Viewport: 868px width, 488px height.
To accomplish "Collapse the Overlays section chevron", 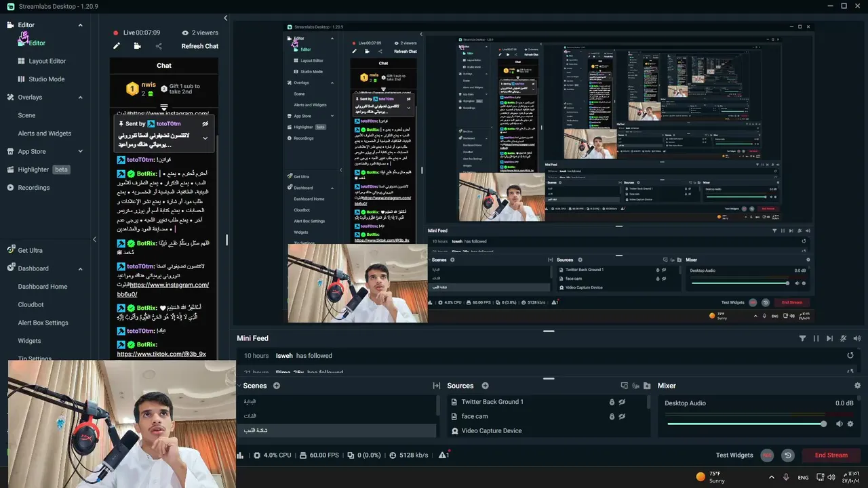I will 80,98.
